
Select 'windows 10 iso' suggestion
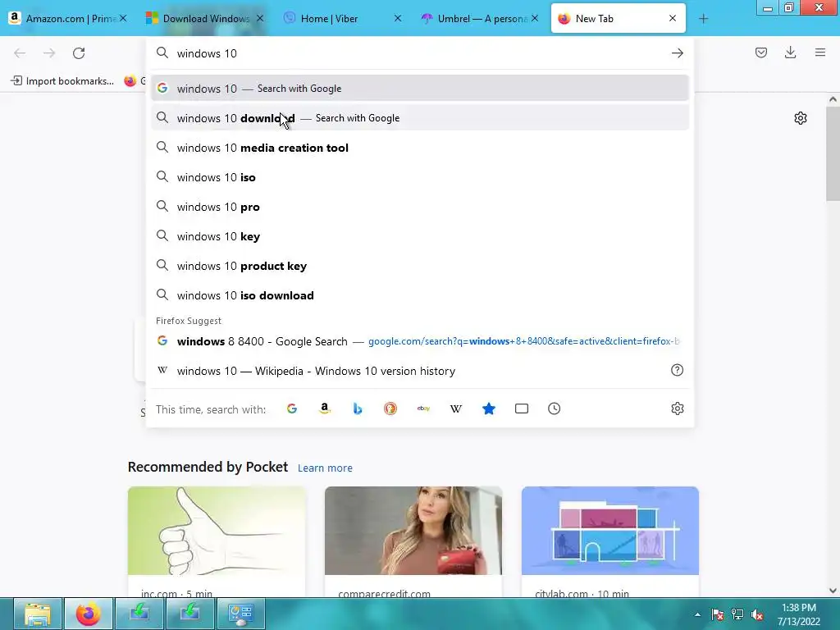tap(420, 177)
